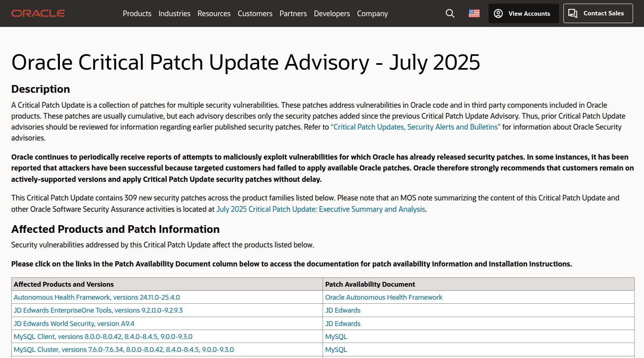644x358 pixels.
Task: Open Critical Patch Updates, Security Alerts link
Action: 415,127
